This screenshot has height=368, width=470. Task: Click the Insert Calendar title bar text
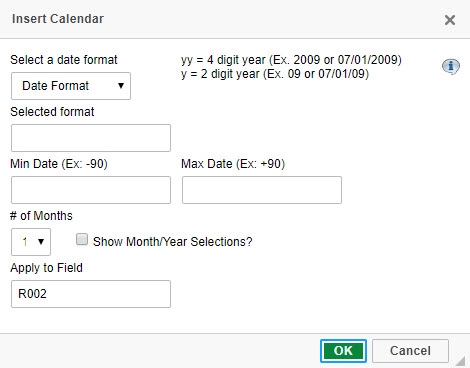[58, 19]
